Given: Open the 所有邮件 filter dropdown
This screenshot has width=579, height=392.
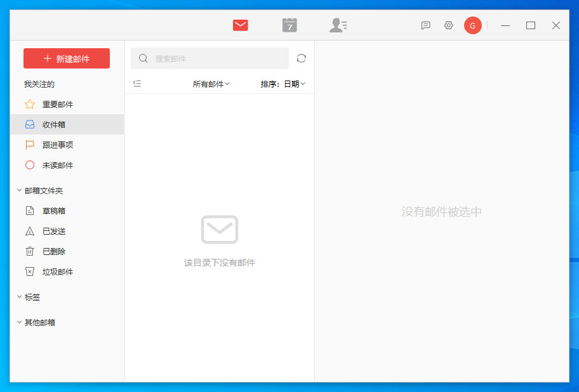Looking at the screenshot, I should point(211,84).
